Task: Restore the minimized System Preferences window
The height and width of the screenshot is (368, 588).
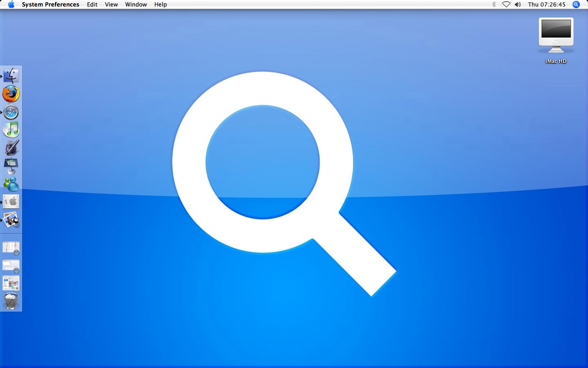Action: coord(11,283)
